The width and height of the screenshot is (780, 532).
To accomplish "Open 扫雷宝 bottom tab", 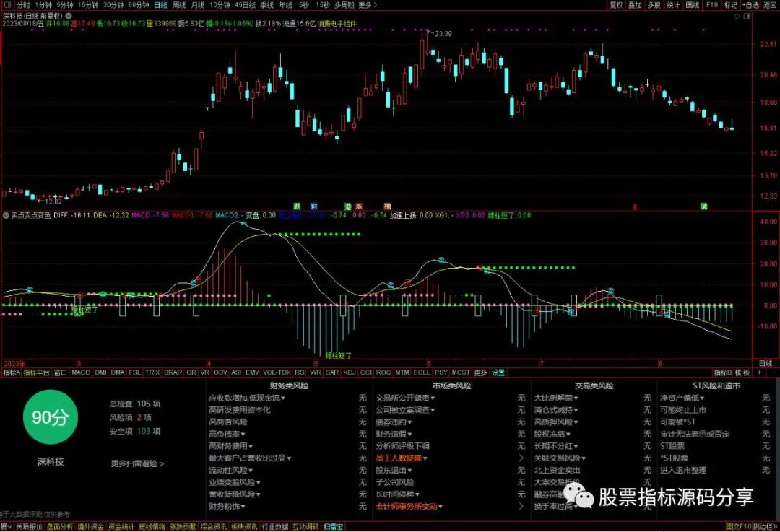I will pos(333,526).
